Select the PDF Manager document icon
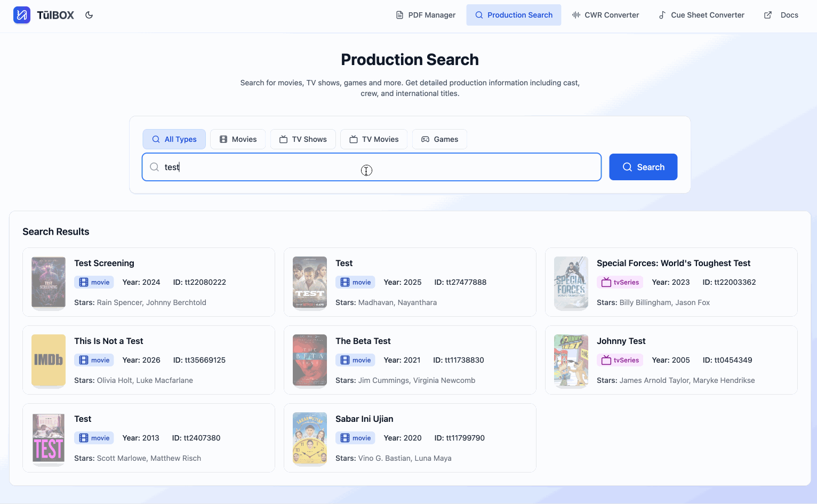817x504 pixels. (x=399, y=14)
